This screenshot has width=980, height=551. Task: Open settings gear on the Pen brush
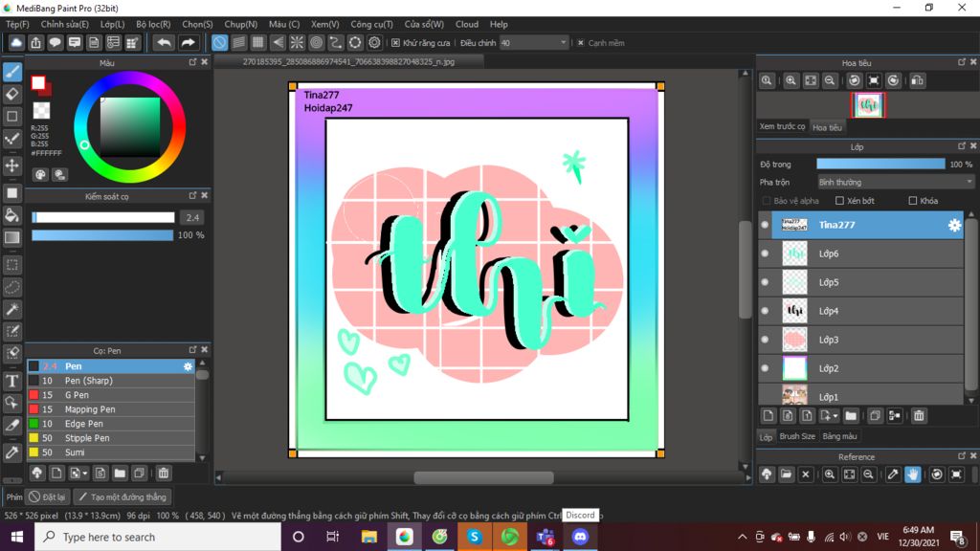coord(188,366)
